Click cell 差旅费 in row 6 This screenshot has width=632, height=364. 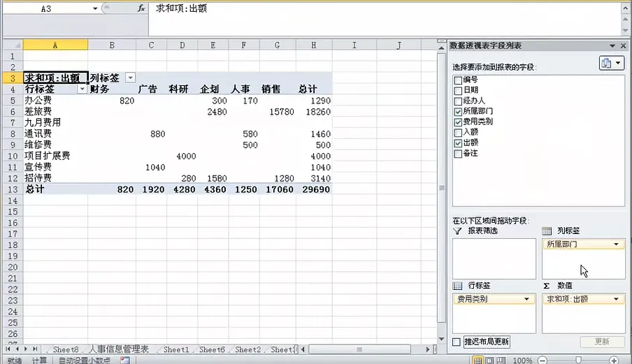(55, 112)
